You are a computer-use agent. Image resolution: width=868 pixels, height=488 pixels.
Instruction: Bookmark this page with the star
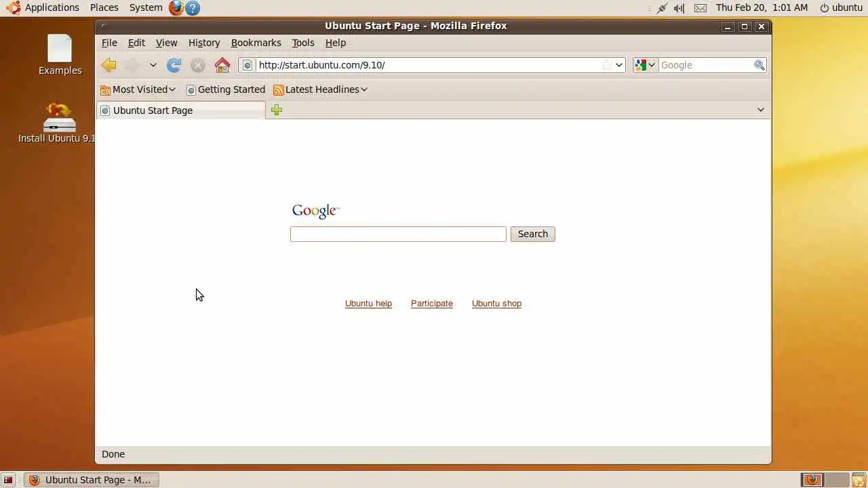click(607, 65)
